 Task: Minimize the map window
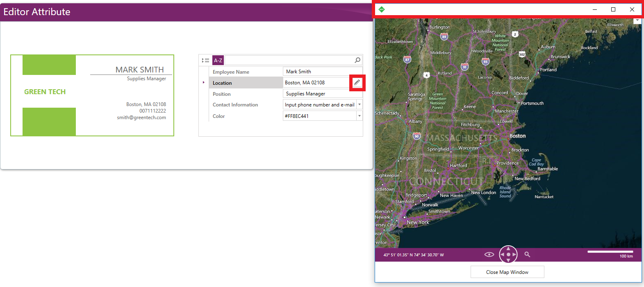click(595, 9)
